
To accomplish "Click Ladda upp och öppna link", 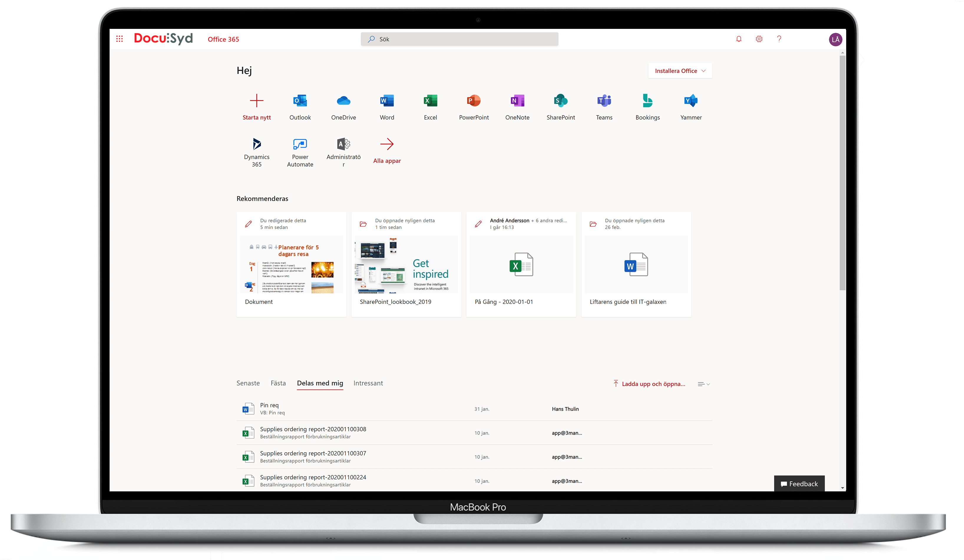I will tap(649, 384).
